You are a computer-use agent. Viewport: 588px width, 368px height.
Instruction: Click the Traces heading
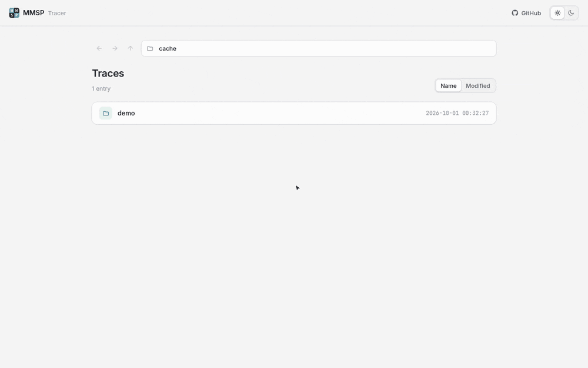coord(108,73)
